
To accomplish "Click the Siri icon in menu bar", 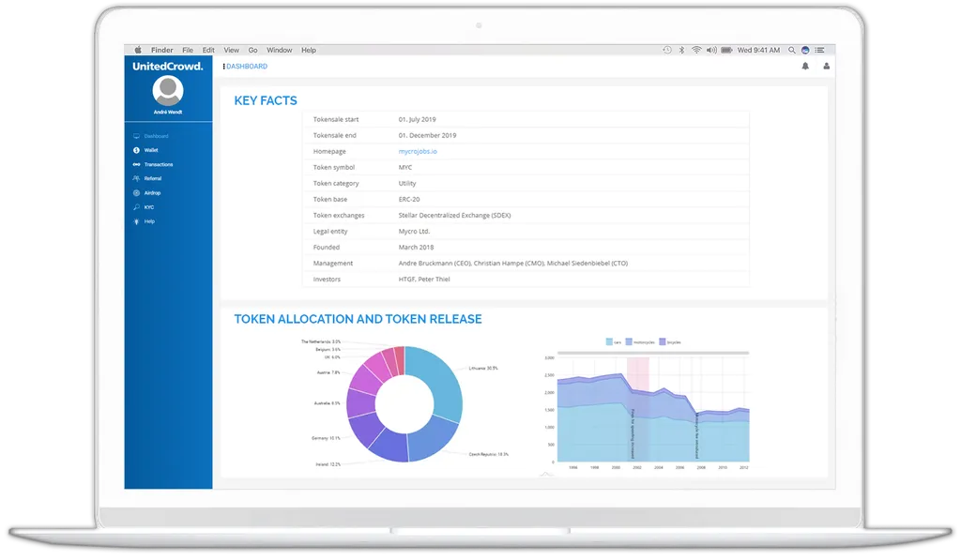I will point(805,51).
